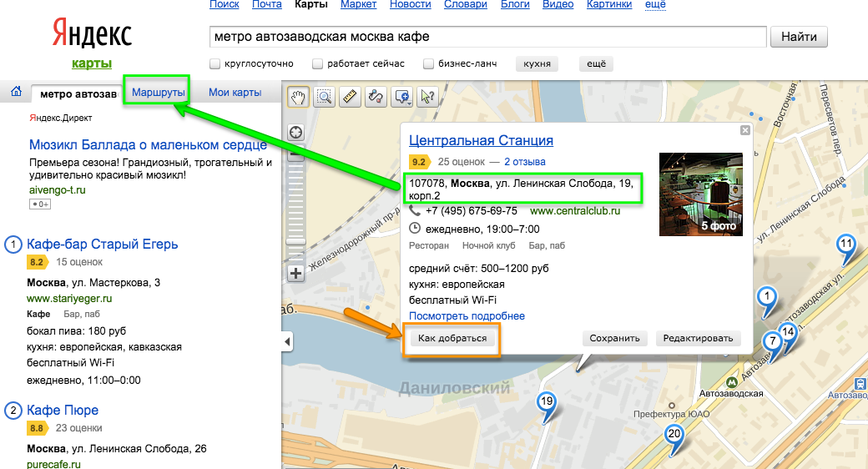
Task: Open the add placemark tool
Action: point(402,98)
